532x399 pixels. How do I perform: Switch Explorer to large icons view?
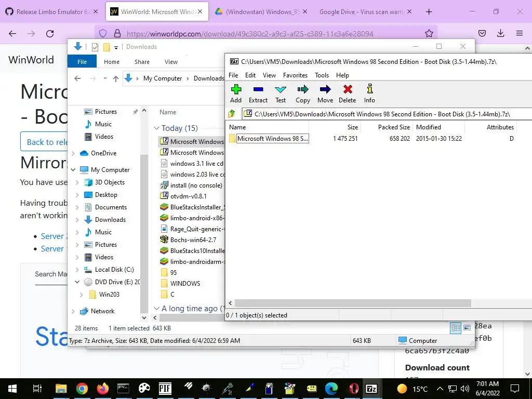point(467,328)
